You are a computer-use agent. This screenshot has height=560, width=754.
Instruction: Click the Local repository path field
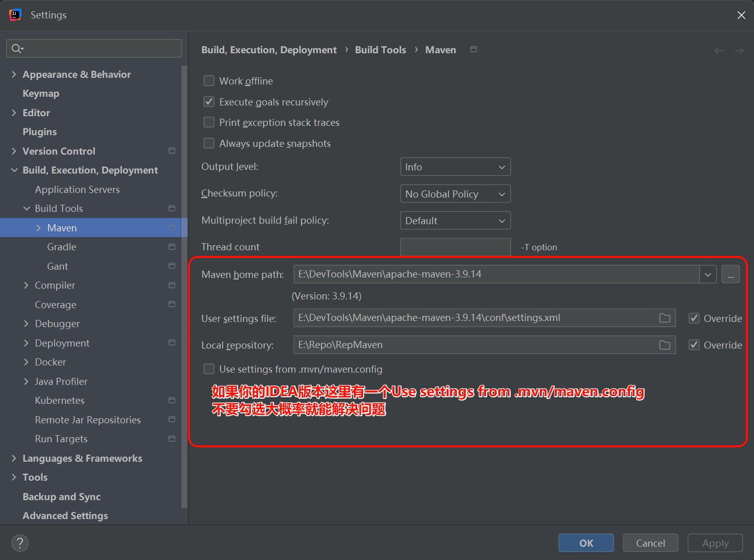click(485, 345)
